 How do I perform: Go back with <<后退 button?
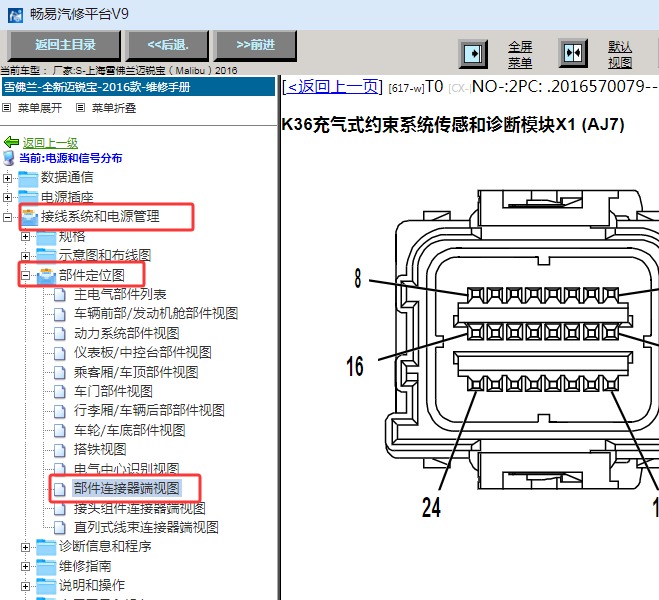pos(168,45)
